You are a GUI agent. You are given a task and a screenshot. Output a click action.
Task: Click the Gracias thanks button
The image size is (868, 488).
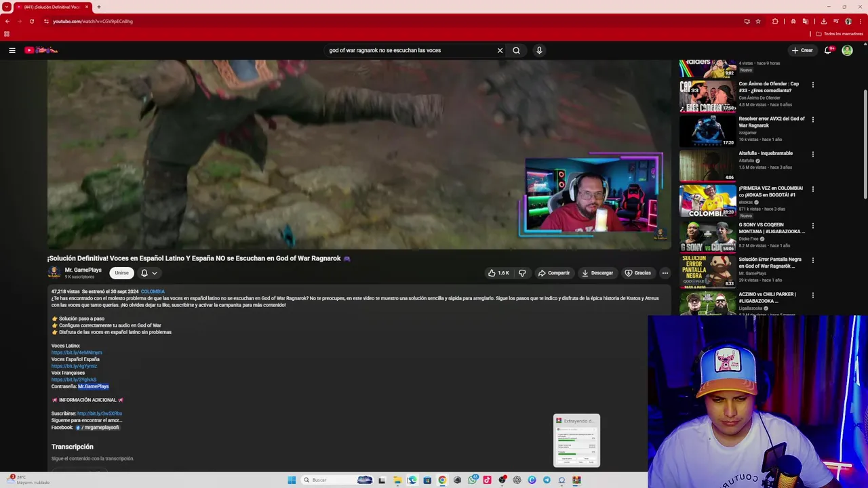click(638, 273)
